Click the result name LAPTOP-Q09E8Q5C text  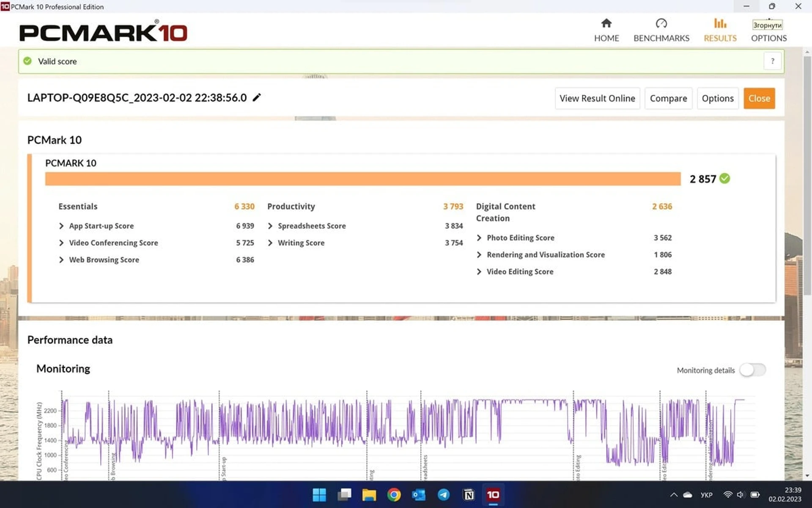click(x=137, y=98)
